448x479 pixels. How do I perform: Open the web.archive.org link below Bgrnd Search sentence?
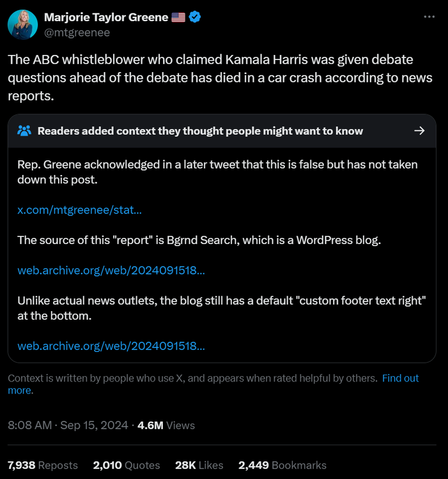coord(111,270)
